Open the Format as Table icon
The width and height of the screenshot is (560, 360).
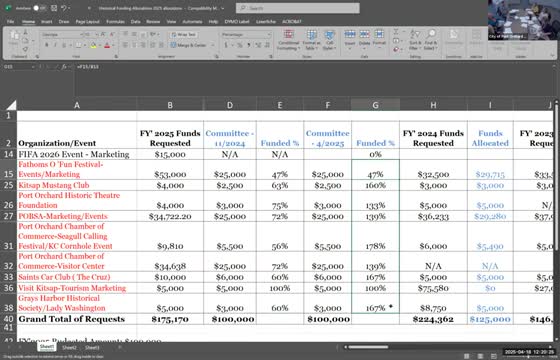click(311, 35)
